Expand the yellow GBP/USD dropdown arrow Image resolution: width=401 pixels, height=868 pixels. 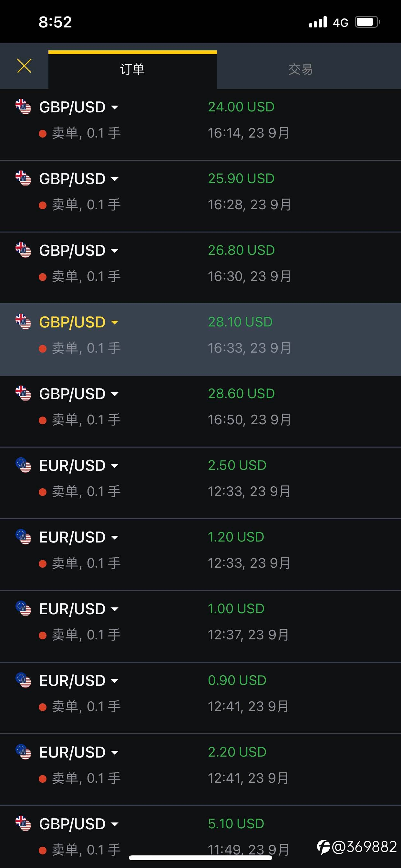coord(115,323)
